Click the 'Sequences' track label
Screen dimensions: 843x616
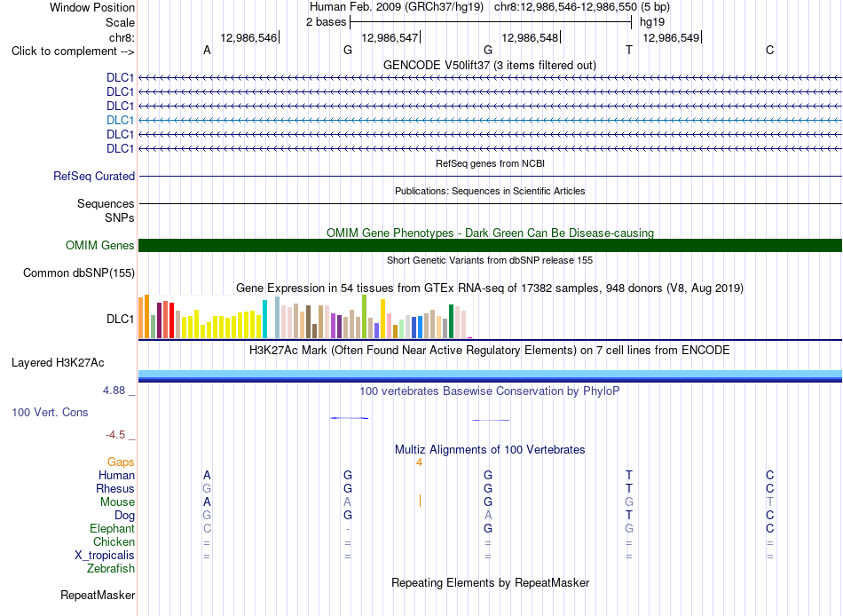(106, 203)
